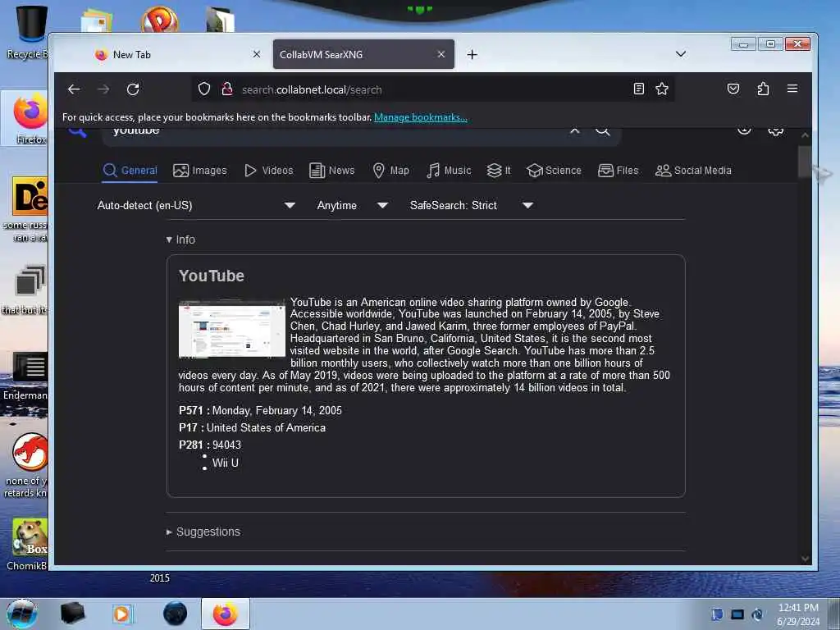This screenshot has height=630, width=840.
Task: Close the CollabVM SearXNG tab
Action: pyautogui.click(x=441, y=54)
